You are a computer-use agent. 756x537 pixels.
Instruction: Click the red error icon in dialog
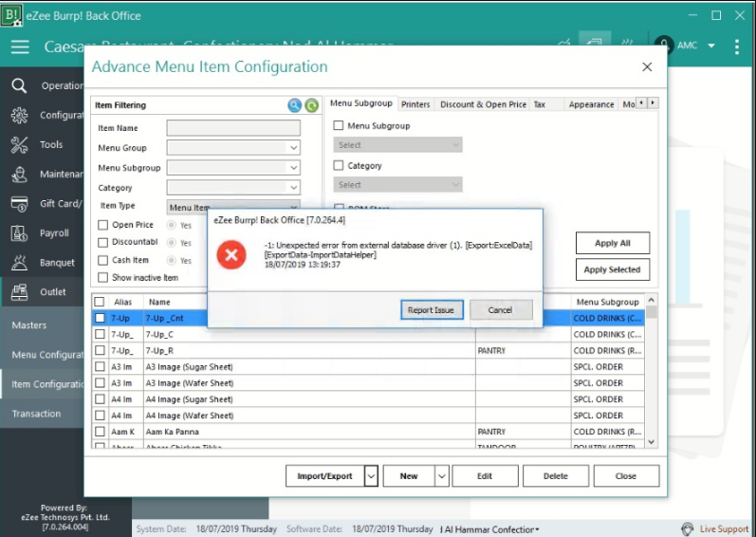pyautogui.click(x=231, y=254)
